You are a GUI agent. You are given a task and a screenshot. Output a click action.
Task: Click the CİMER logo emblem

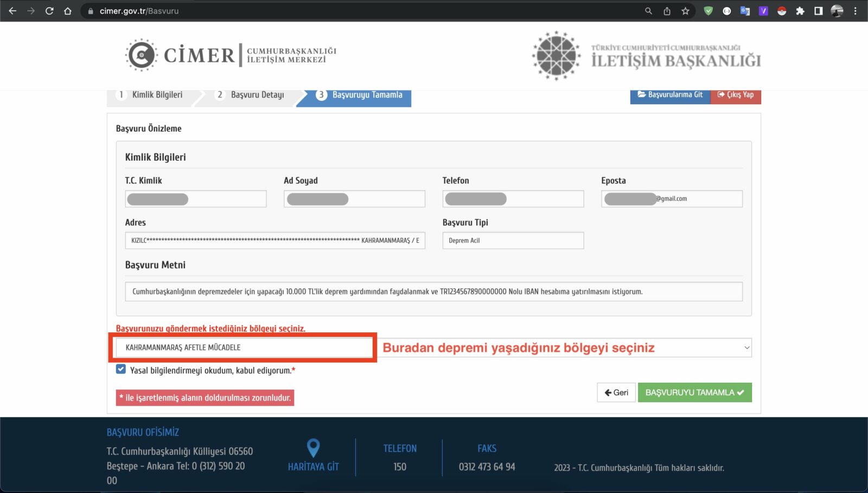tap(142, 55)
